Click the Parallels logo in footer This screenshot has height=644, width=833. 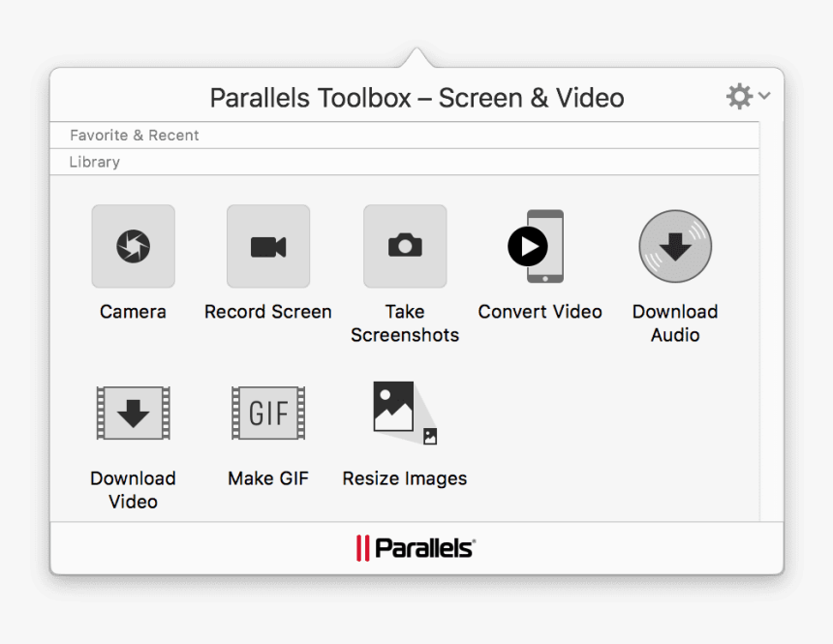(416, 548)
